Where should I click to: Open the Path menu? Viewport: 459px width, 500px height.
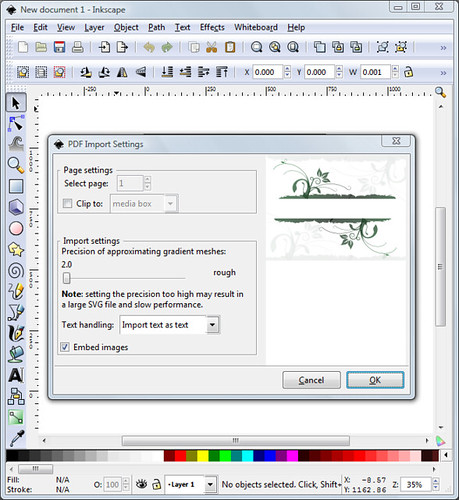pos(157,27)
